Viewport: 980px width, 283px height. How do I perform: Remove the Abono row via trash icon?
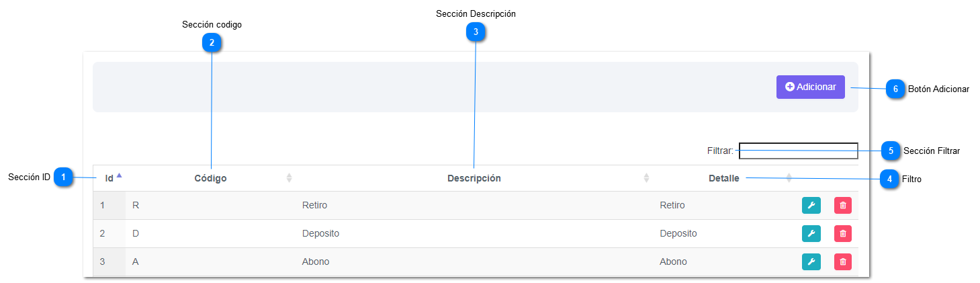[843, 262]
